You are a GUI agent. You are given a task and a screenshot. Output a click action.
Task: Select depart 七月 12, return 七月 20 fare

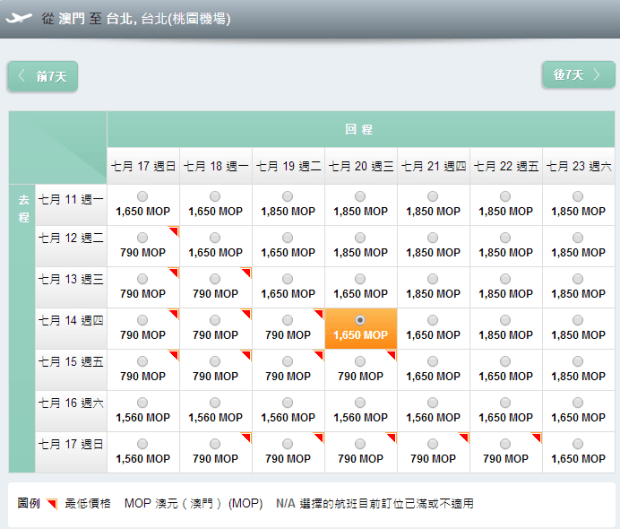360,238
